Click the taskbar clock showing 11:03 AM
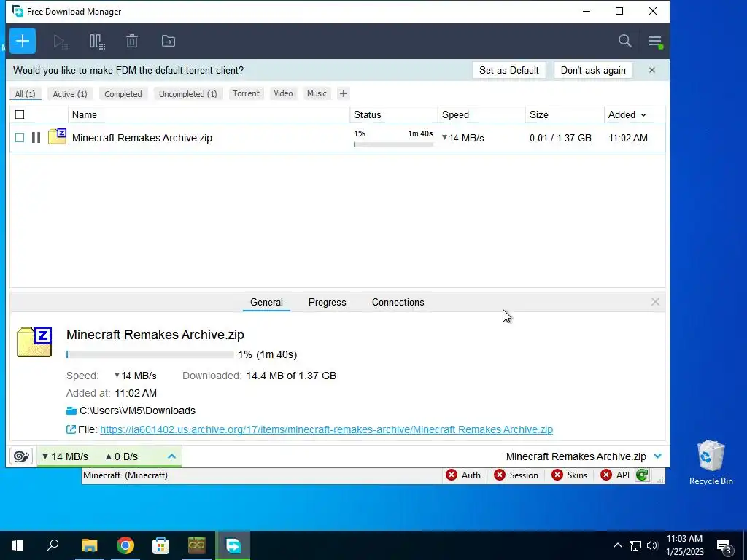The height and width of the screenshot is (560, 747). [684, 545]
